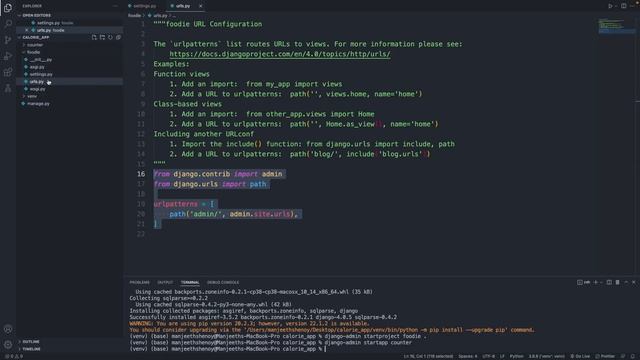This screenshot has width=640, height=360.
Task: Click the New File icon in CALORIE_APP header
Action: click(94, 37)
